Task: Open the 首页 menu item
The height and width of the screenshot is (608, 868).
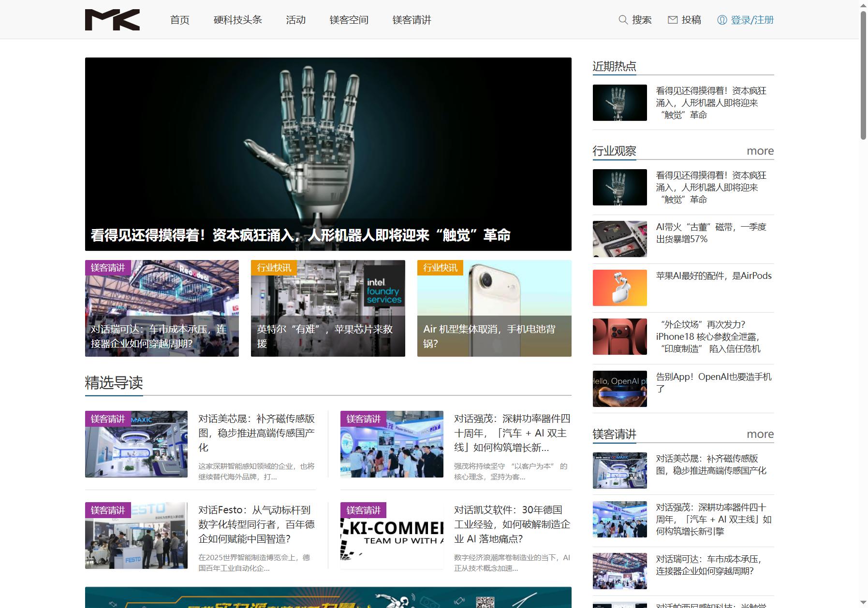Action: (180, 20)
